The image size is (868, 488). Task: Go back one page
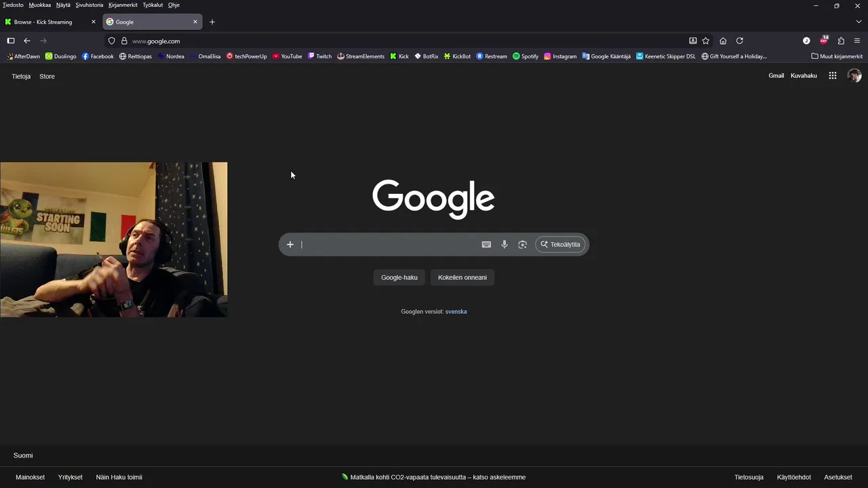coord(27,41)
